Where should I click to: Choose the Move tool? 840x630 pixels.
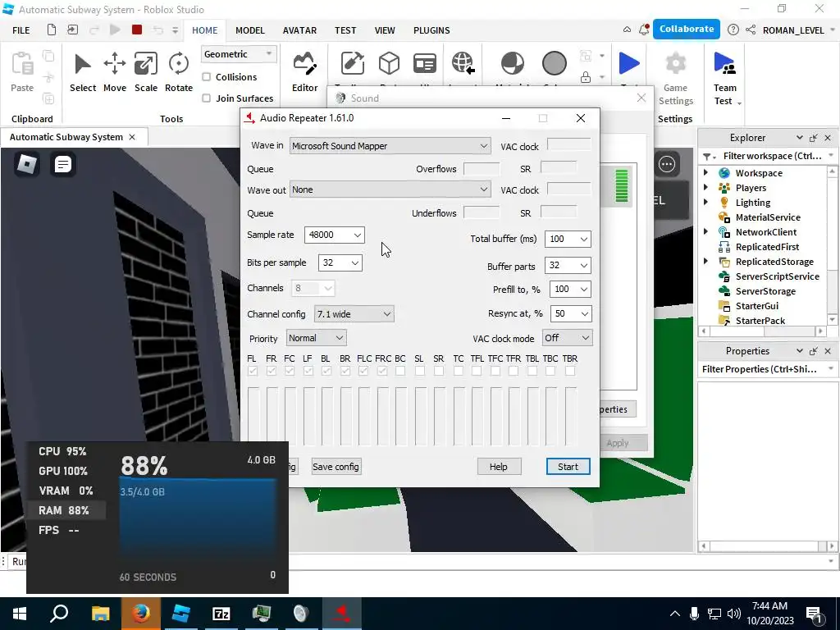(x=115, y=72)
